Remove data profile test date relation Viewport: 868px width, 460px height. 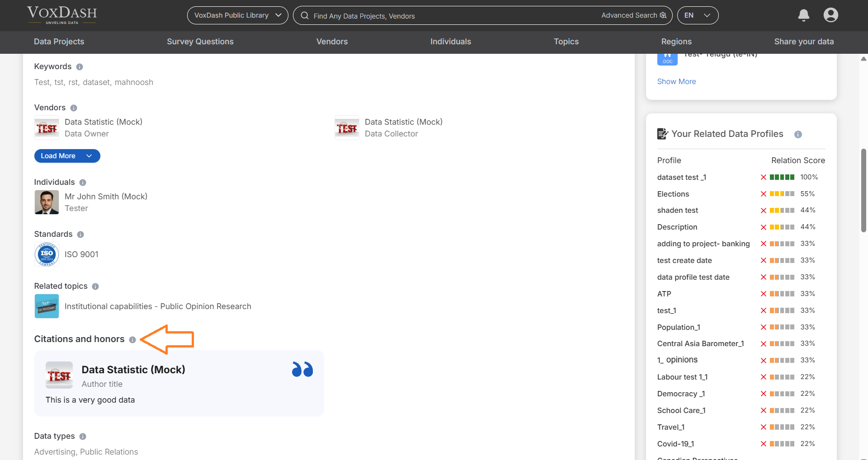pyautogui.click(x=764, y=277)
